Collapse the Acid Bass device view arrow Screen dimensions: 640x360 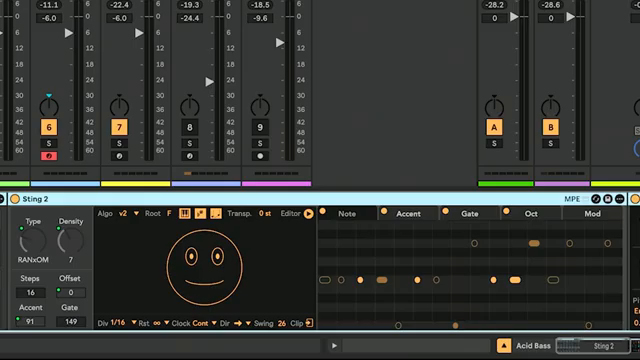tap(504, 346)
